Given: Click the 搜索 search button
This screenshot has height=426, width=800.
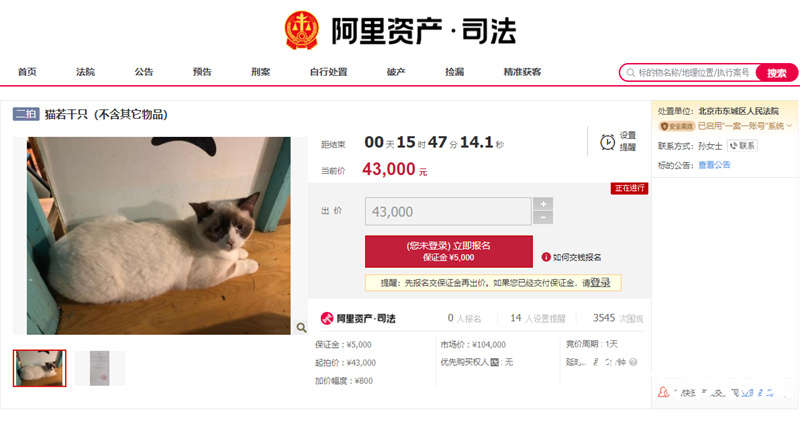Looking at the screenshot, I should [x=777, y=73].
